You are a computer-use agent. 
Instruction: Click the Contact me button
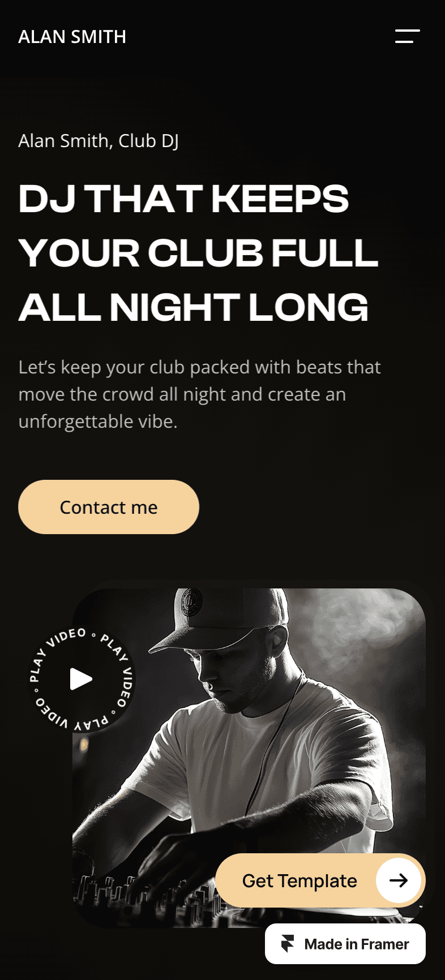109,507
